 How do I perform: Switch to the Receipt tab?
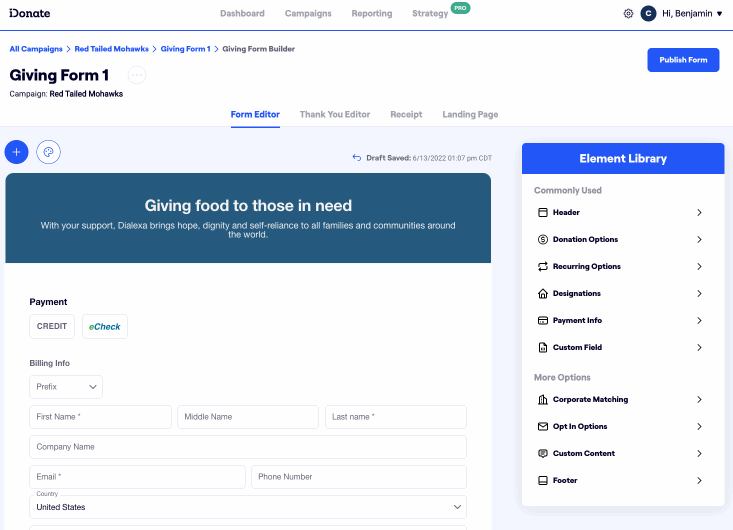coord(406,115)
